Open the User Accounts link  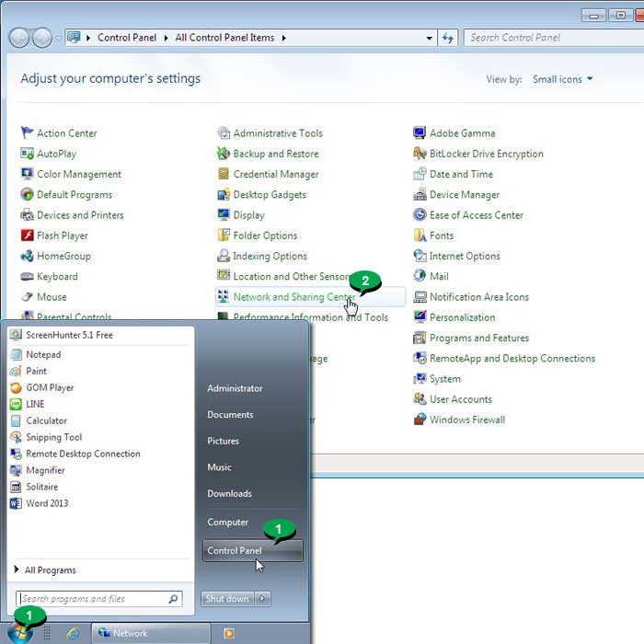click(460, 399)
